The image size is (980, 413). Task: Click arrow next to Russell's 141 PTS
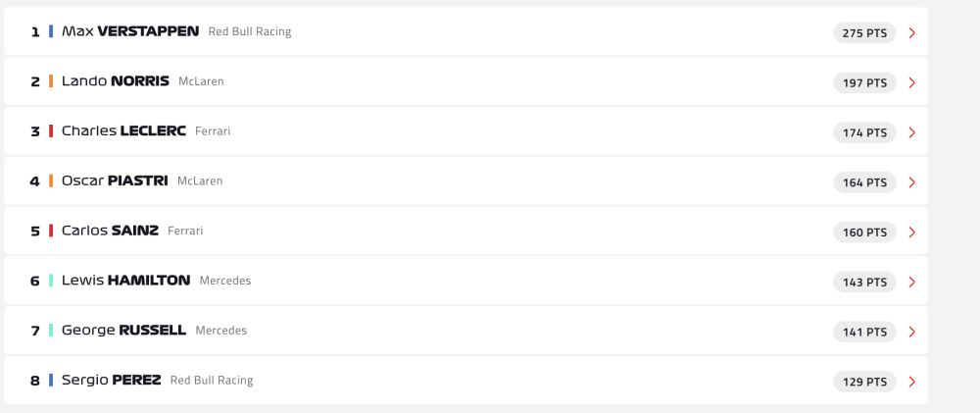911,332
